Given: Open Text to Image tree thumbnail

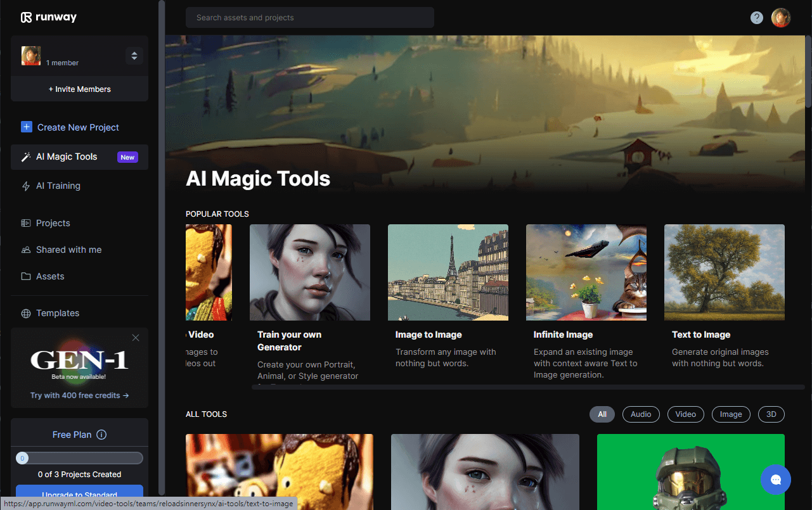Looking at the screenshot, I should tap(725, 272).
